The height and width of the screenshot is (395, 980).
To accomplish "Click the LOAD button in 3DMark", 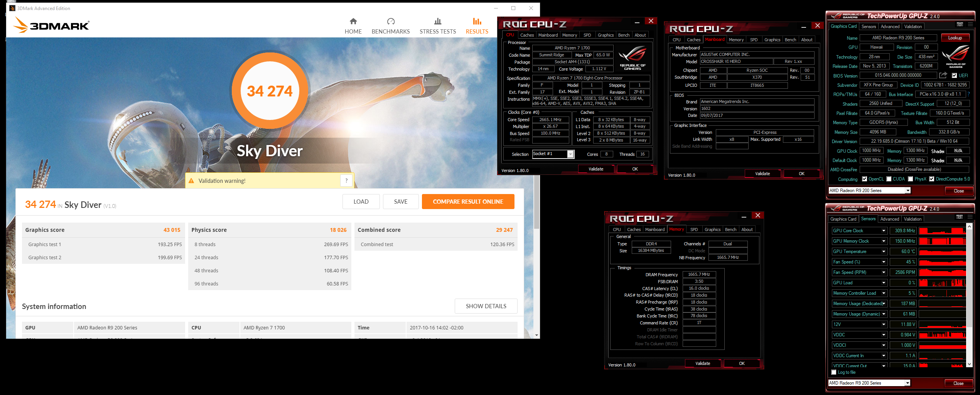I will coord(361,202).
